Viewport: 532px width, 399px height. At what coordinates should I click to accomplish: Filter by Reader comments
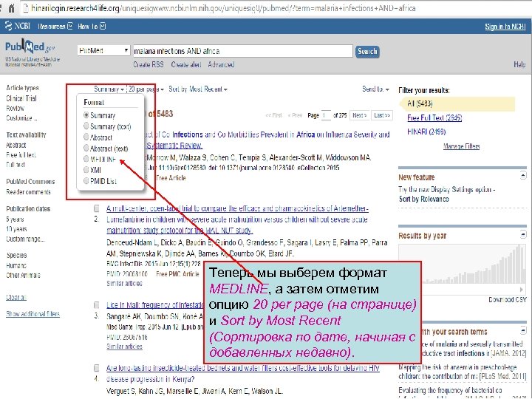pos(28,192)
